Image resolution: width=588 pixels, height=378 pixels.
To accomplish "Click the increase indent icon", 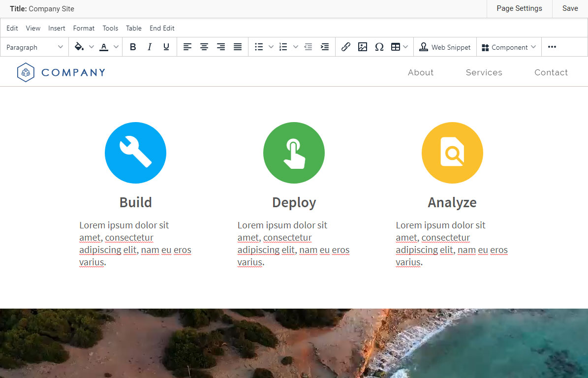I will tap(325, 47).
